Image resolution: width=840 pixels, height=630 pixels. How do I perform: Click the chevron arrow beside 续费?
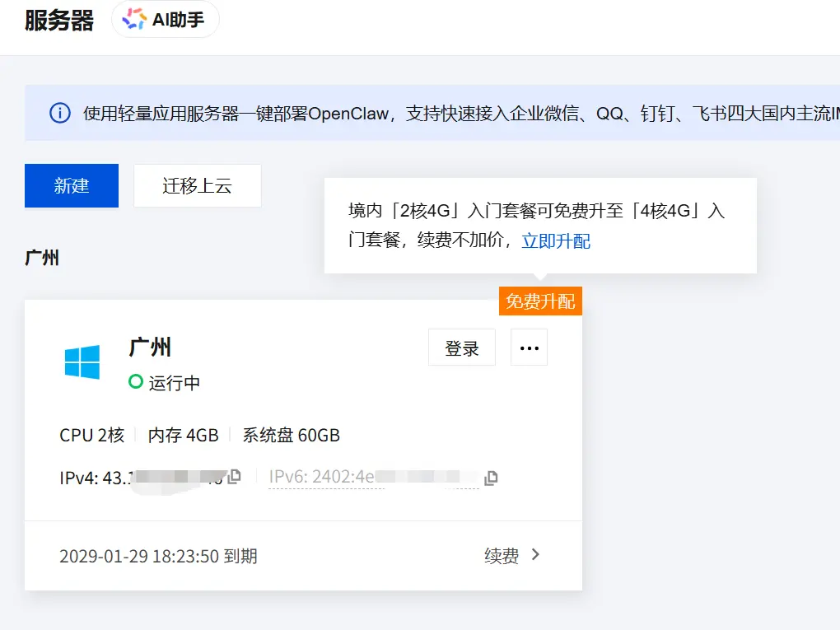click(x=535, y=554)
